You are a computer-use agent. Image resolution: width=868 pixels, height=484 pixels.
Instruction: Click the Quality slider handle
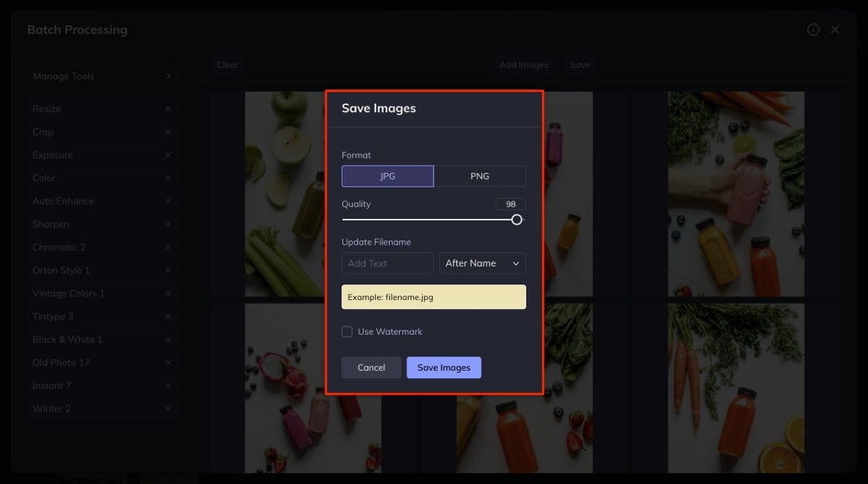[517, 220]
